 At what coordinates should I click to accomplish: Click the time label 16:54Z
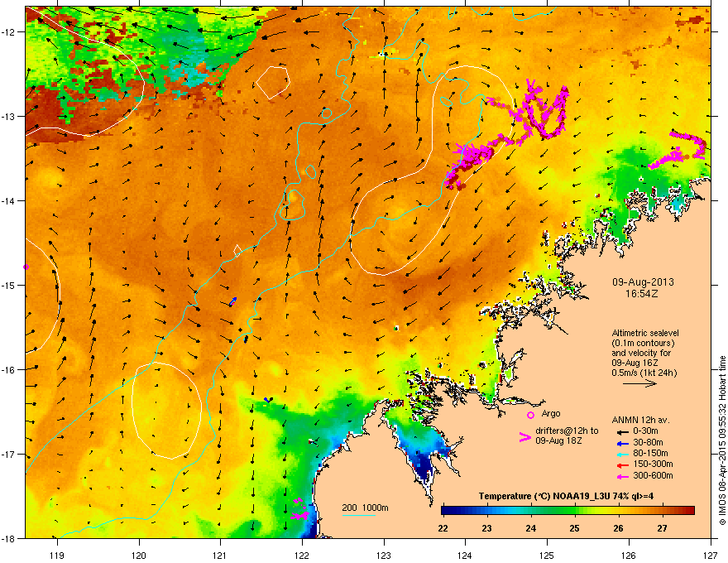(641, 294)
